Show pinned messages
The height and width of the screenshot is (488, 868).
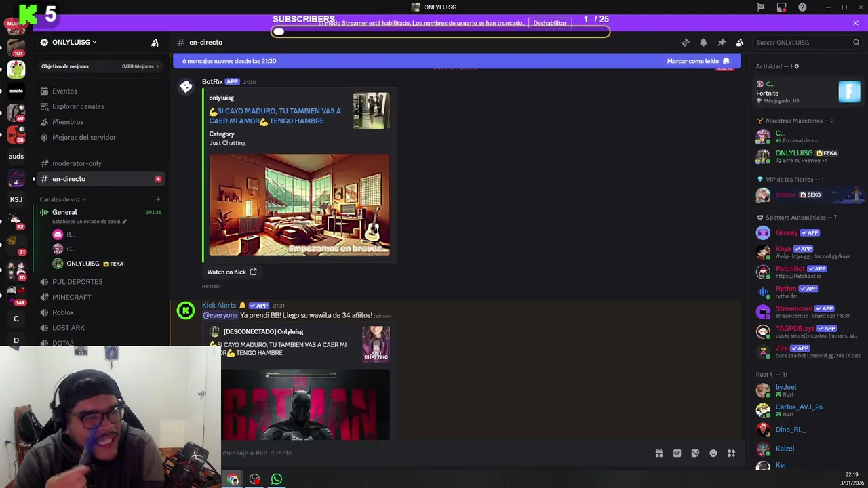click(722, 42)
